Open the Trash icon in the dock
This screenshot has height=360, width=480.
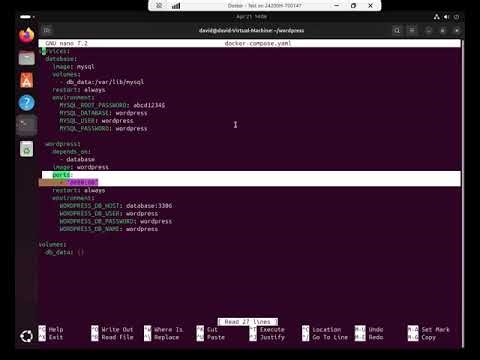click(26, 149)
